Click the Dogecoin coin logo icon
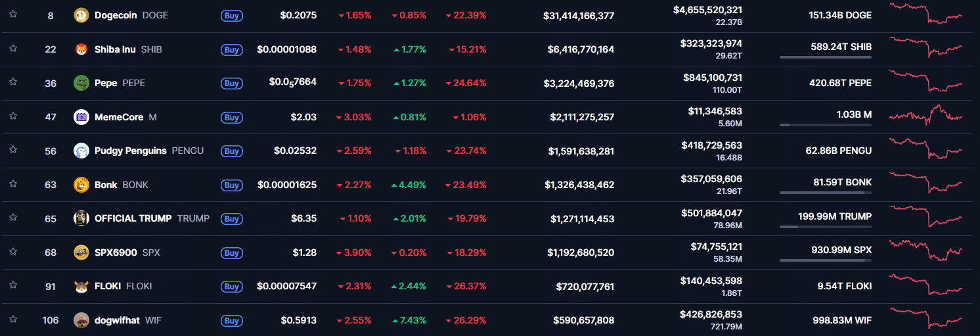980x336 pixels. pos(81,15)
